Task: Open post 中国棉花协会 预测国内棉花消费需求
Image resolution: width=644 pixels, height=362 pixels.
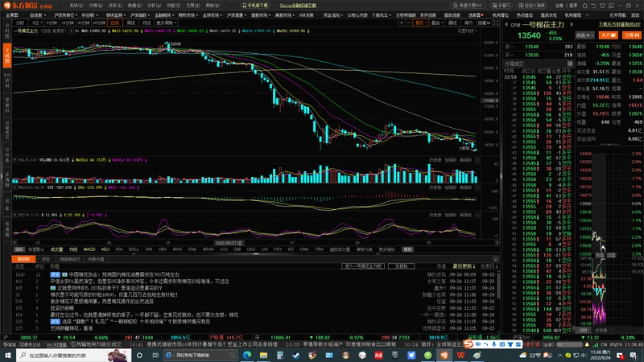Action: coord(125,274)
